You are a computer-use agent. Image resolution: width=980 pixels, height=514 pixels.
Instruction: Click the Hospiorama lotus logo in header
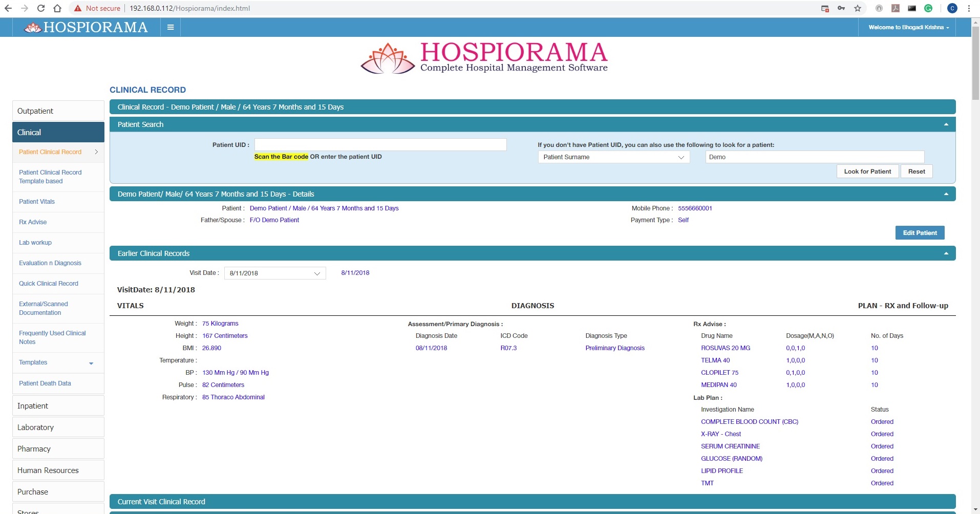click(33, 28)
